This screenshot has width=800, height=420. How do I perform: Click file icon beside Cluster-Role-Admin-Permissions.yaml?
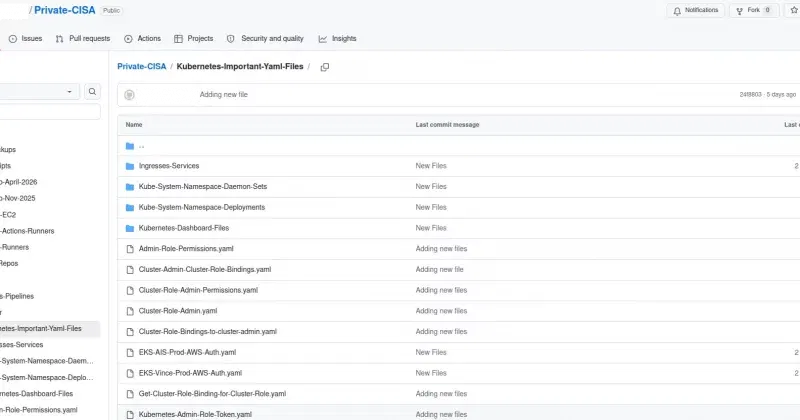(x=130, y=290)
